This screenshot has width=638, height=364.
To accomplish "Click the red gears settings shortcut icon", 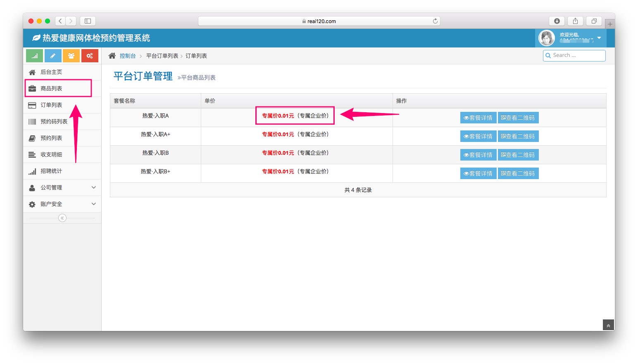I will click(x=90, y=56).
